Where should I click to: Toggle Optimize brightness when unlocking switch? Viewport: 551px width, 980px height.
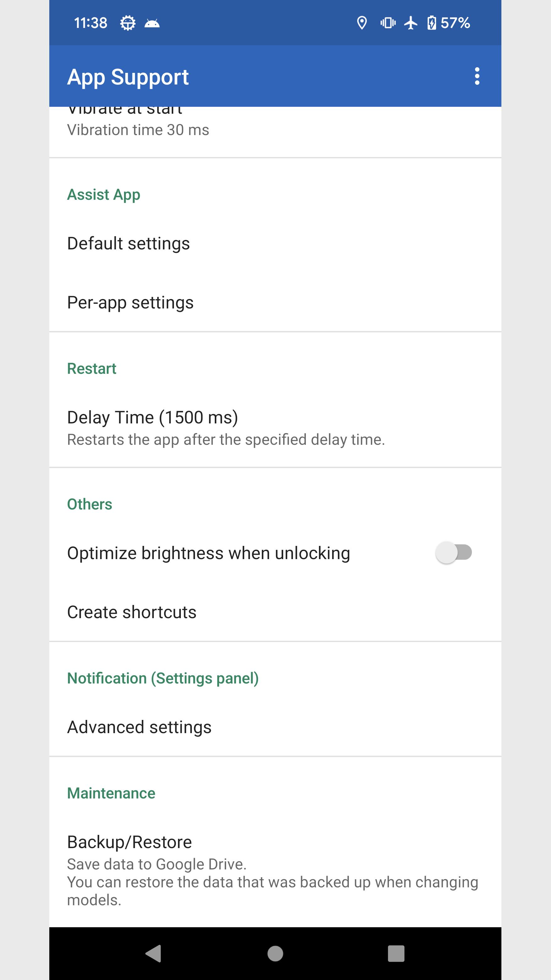click(454, 553)
